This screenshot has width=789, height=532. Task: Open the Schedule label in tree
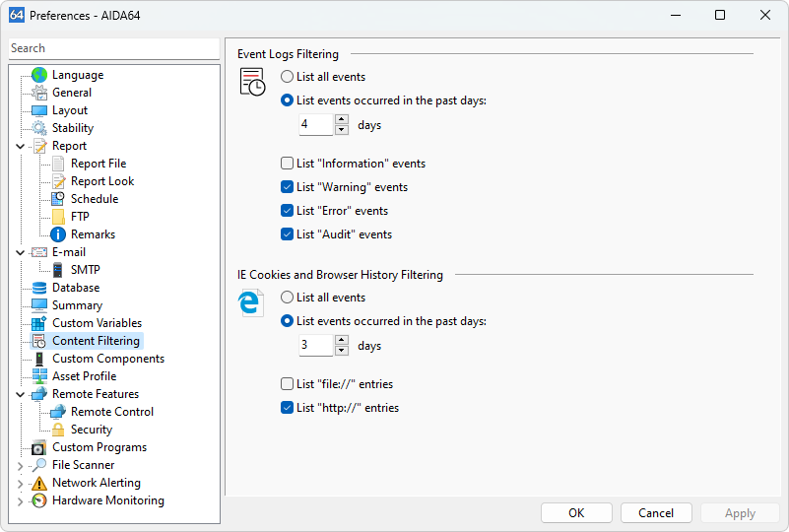pos(95,199)
